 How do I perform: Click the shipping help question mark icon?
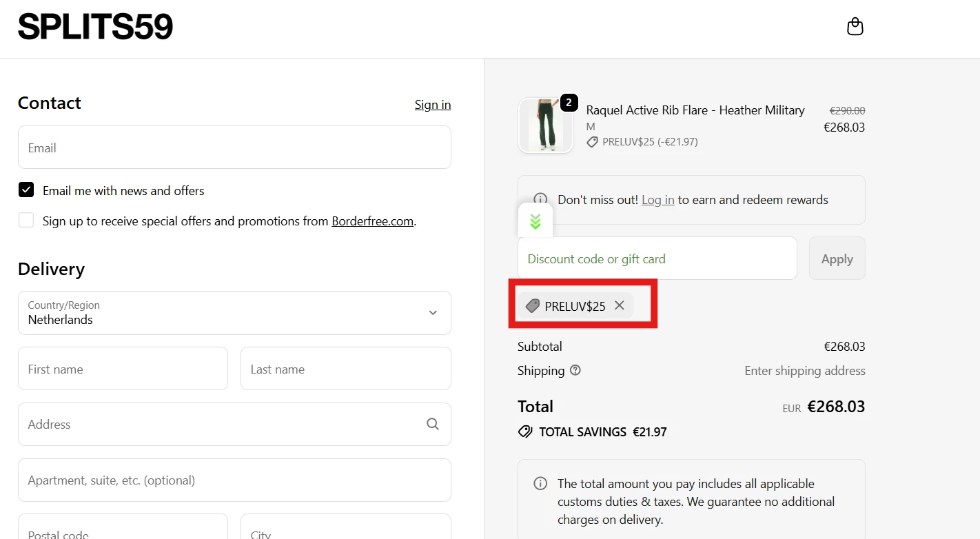click(575, 370)
